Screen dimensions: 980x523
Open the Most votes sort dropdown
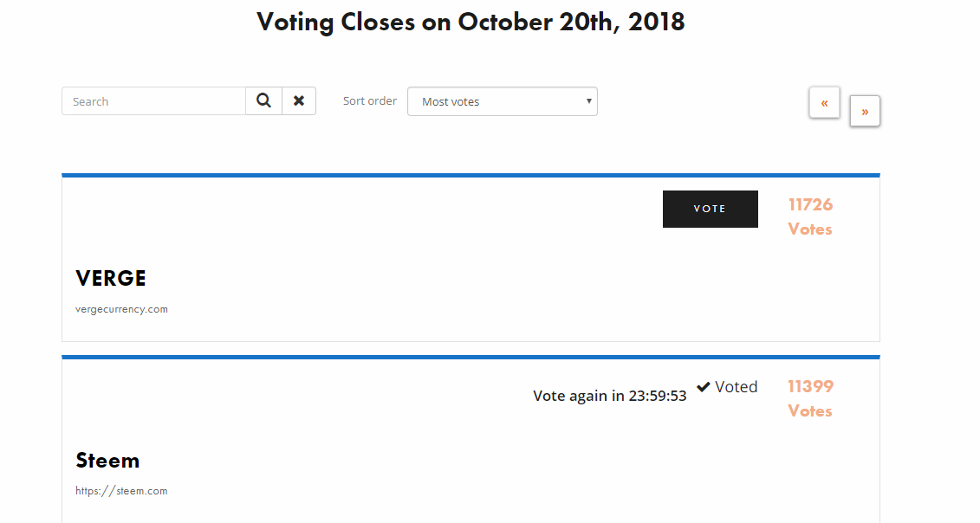click(x=503, y=101)
